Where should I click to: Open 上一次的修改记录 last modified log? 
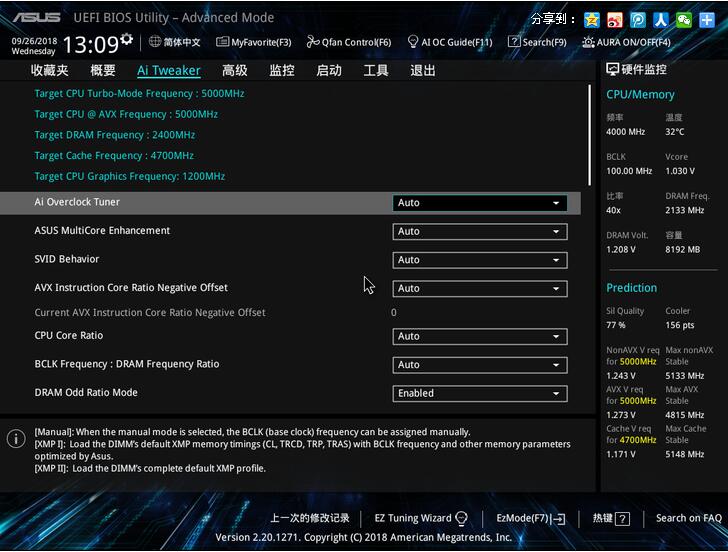[310, 518]
